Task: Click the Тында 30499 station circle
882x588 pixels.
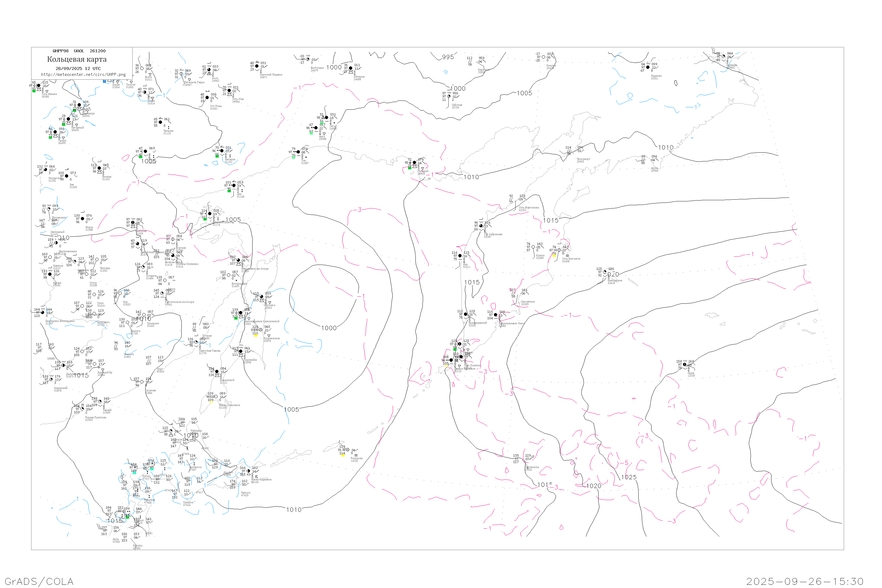Action: click(55, 132)
